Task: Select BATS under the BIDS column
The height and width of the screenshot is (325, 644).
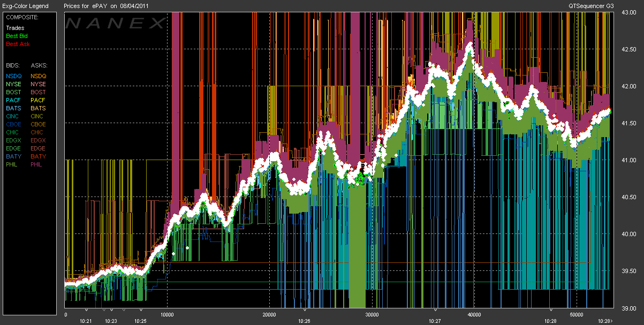Action: (x=14, y=108)
